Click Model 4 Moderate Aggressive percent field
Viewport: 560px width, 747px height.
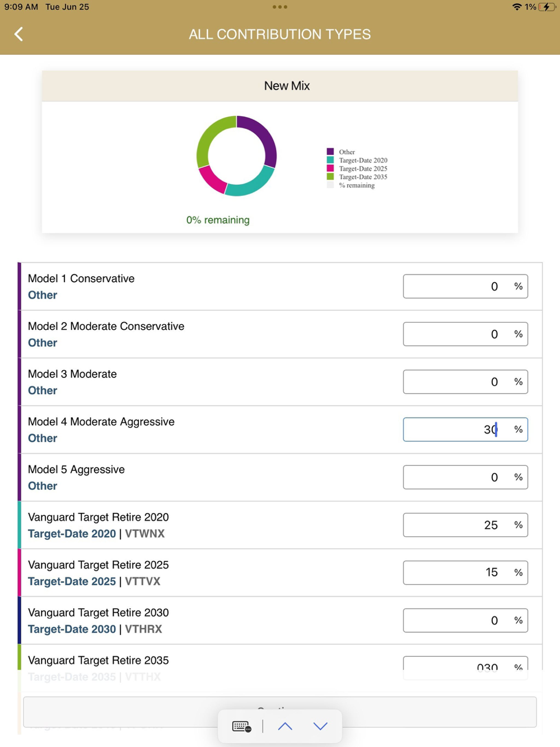coord(465,429)
